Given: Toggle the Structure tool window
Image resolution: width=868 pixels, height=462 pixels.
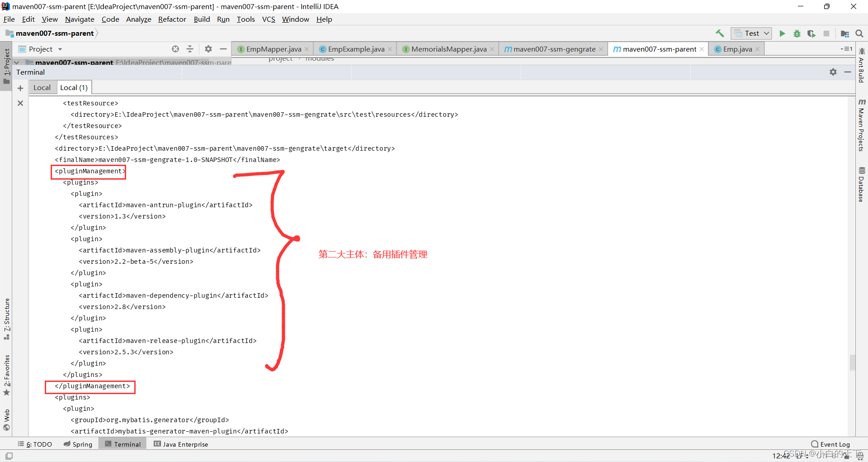Looking at the screenshot, I should click(6, 319).
